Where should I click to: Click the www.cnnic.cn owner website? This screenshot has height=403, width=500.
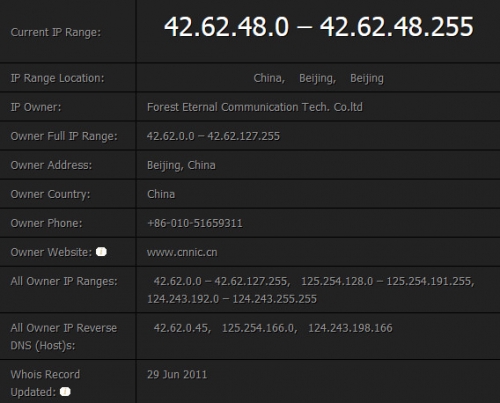pos(182,252)
